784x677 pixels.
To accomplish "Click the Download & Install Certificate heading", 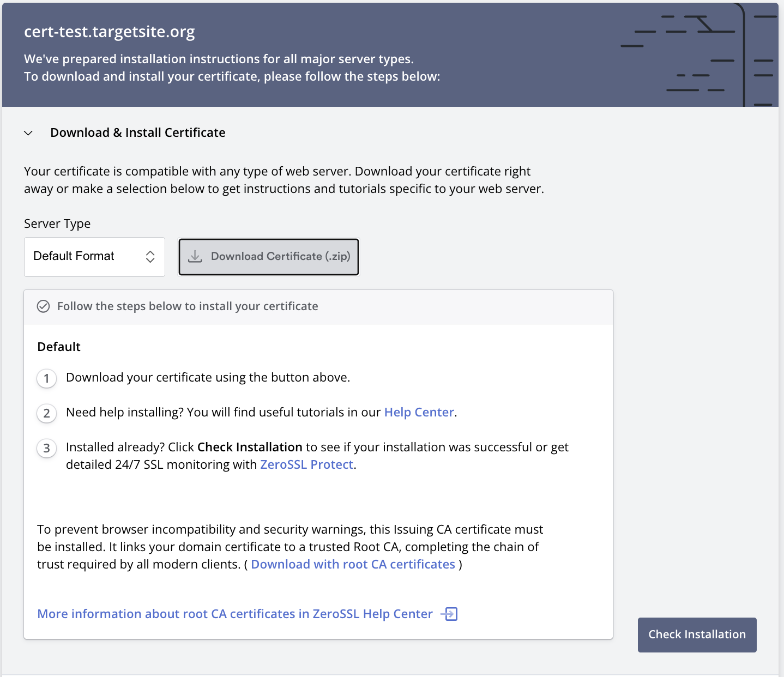I will tap(138, 132).
